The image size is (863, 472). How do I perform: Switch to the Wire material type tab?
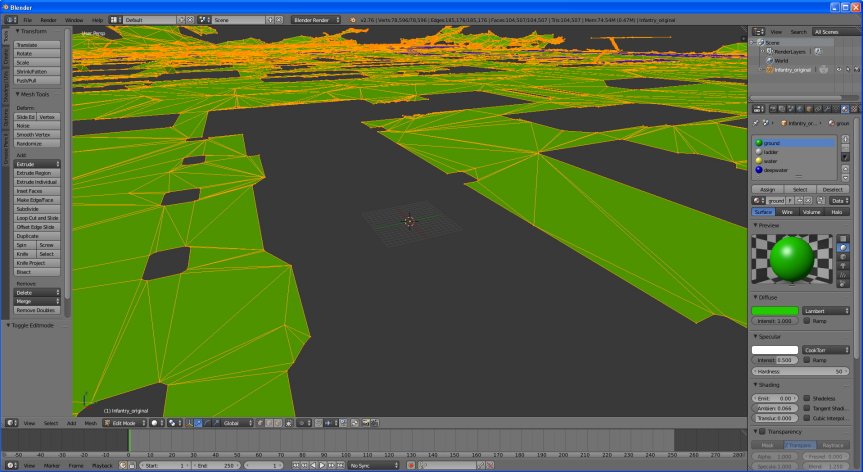tap(787, 212)
